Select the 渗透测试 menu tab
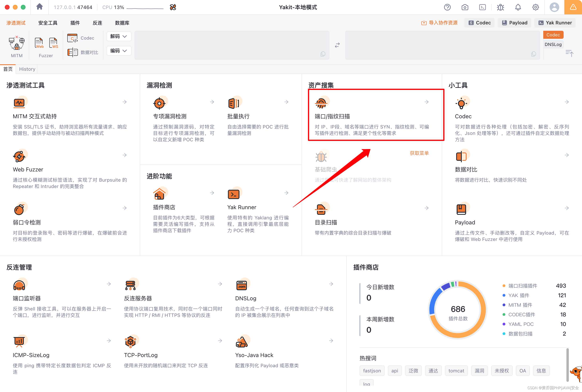Screen dimensions: 582x392 click(x=16, y=23)
